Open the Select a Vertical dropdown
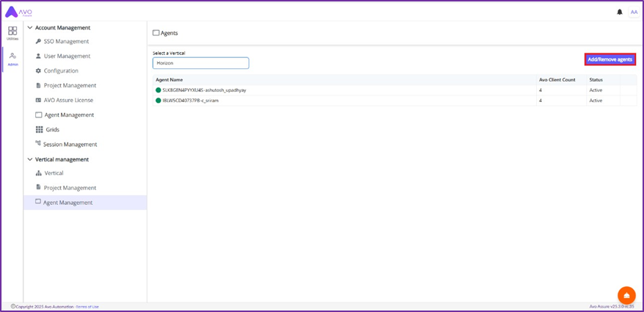 coord(200,63)
